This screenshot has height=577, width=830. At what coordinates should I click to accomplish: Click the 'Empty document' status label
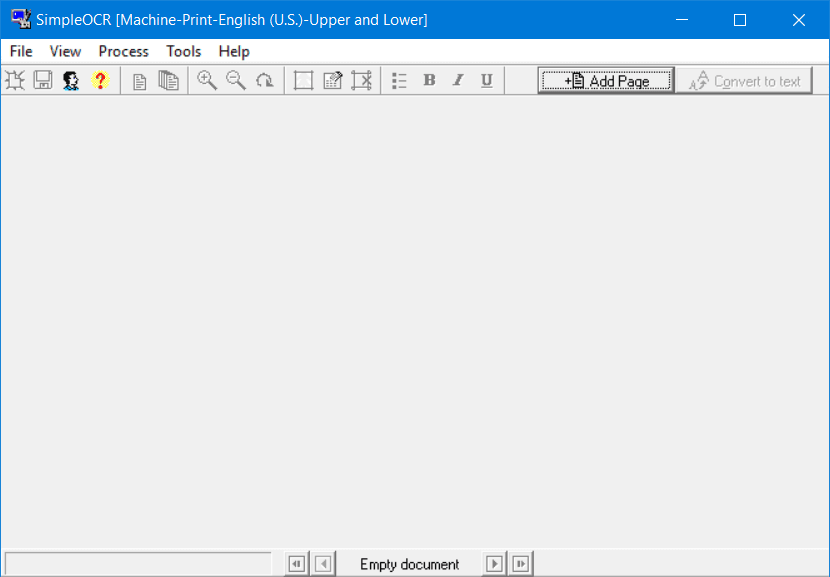[409, 564]
